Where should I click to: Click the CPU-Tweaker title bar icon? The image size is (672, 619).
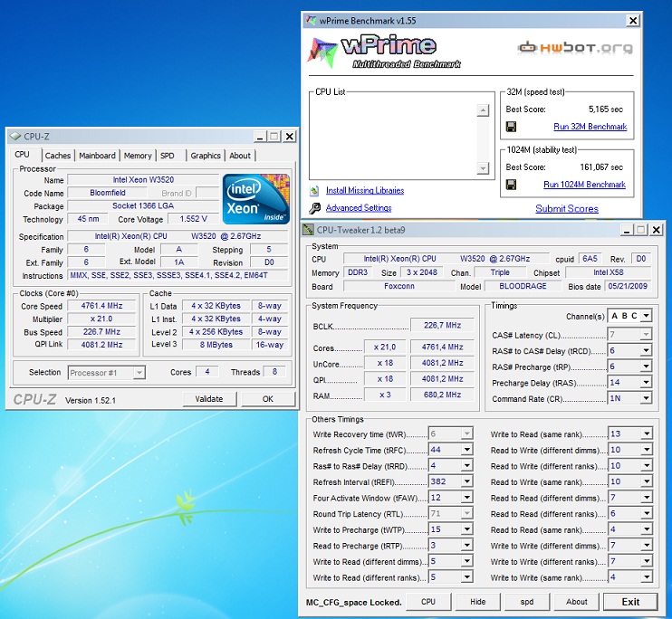[308, 230]
